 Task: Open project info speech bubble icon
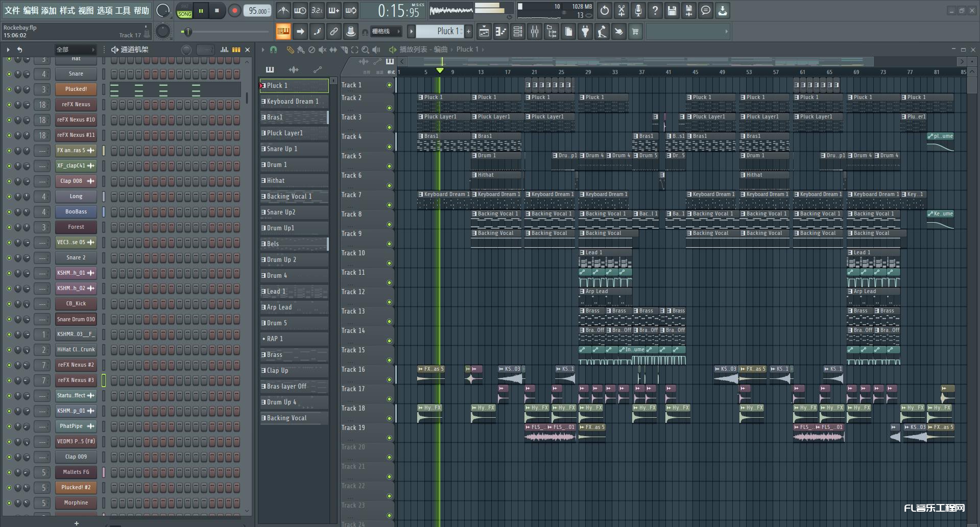pyautogui.click(x=705, y=10)
